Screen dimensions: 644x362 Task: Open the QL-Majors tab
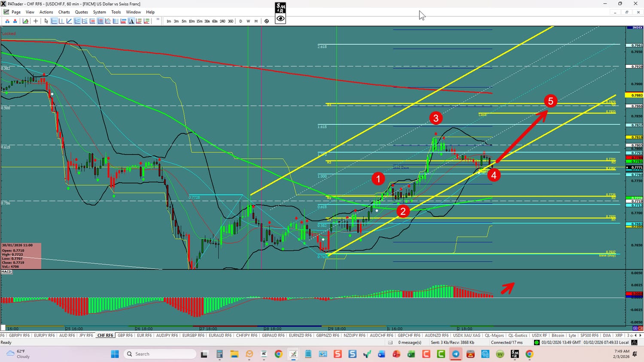[494, 335]
